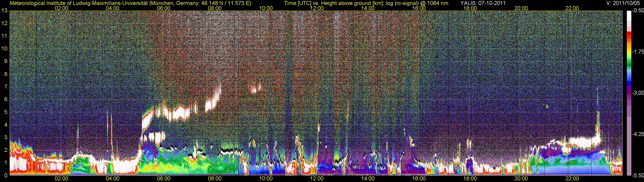Click the color scale value -0.50
The height and width of the screenshot is (182, 644).
[638, 10]
